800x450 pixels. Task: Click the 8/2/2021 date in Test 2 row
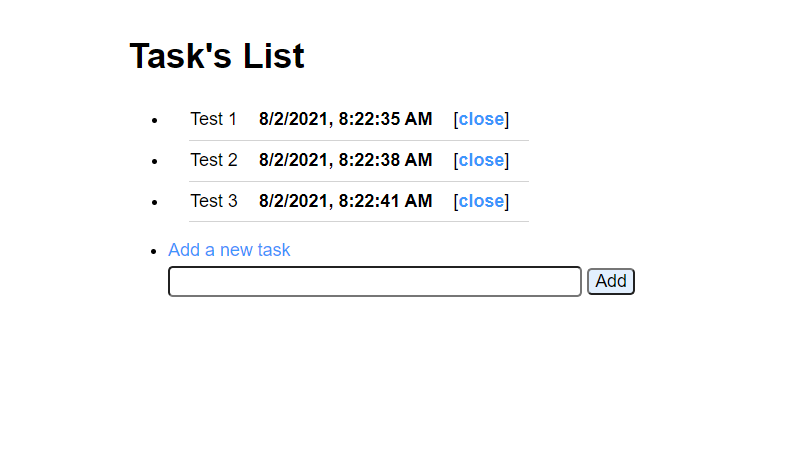(x=293, y=160)
